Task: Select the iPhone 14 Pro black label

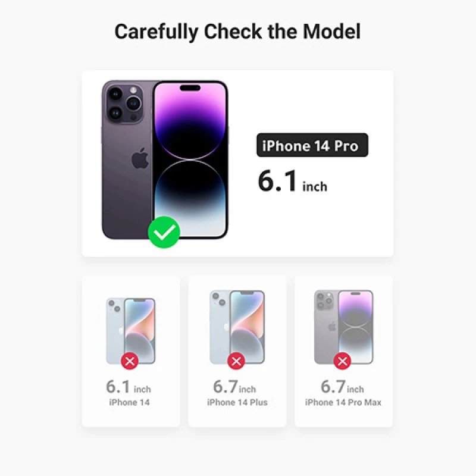Action: [312, 146]
